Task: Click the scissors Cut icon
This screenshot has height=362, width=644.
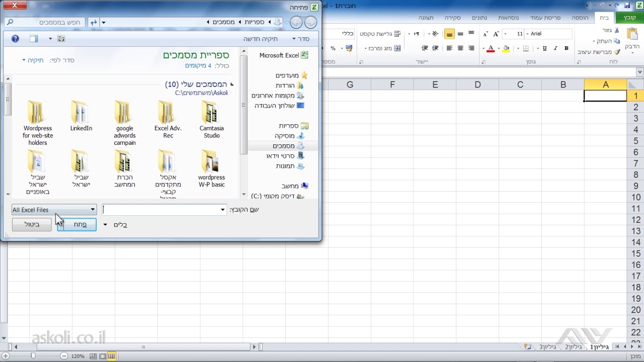Action: [x=617, y=30]
